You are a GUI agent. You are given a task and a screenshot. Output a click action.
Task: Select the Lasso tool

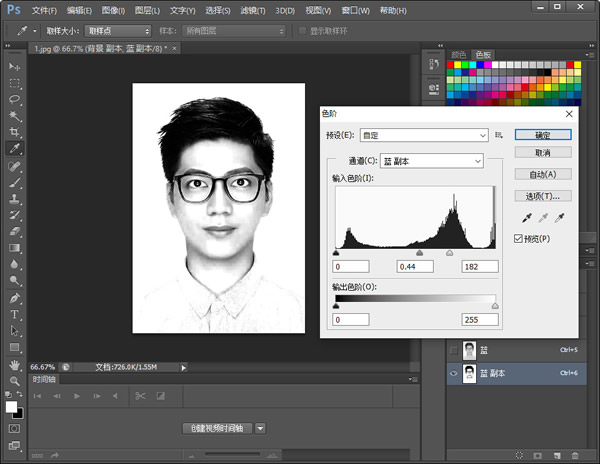(15, 99)
